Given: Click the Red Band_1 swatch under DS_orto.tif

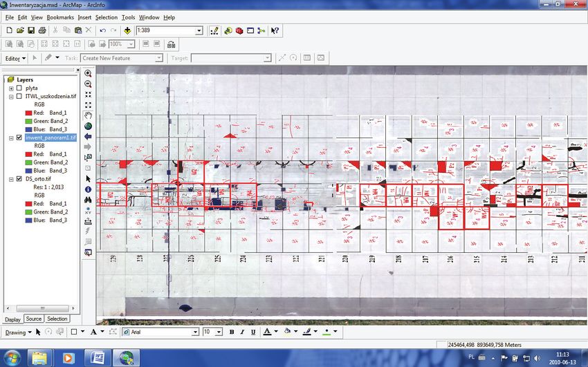Looking at the screenshot, I should tap(28, 204).
